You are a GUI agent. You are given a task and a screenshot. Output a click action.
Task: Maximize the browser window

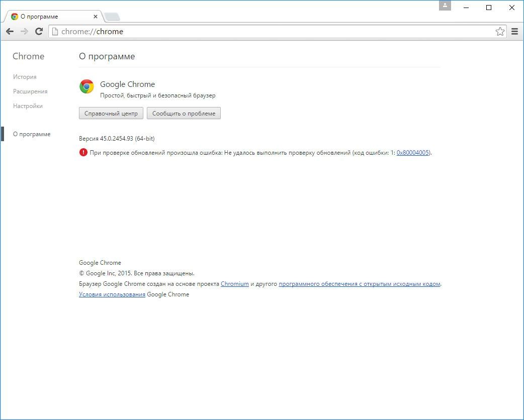click(489, 8)
